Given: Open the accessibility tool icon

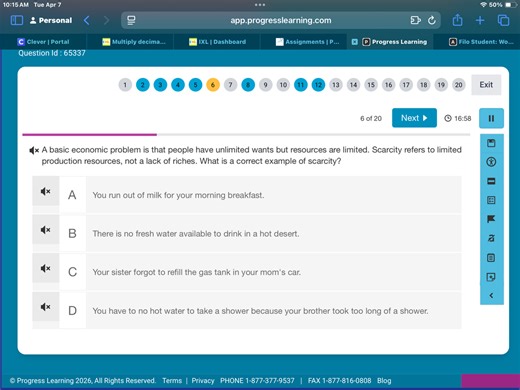Looking at the screenshot, I should tap(491, 162).
